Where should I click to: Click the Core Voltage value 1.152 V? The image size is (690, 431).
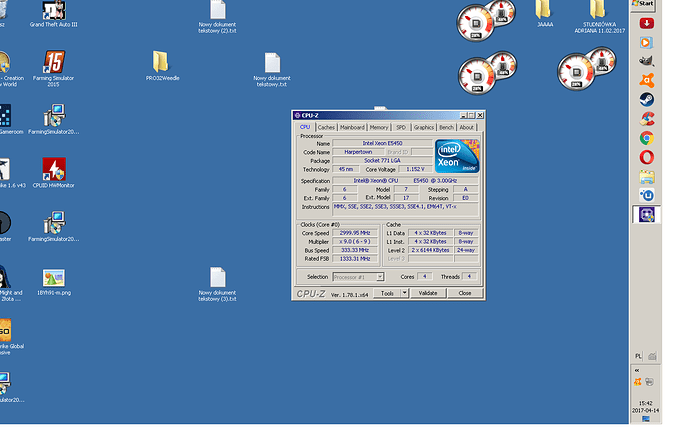tap(415, 169)
